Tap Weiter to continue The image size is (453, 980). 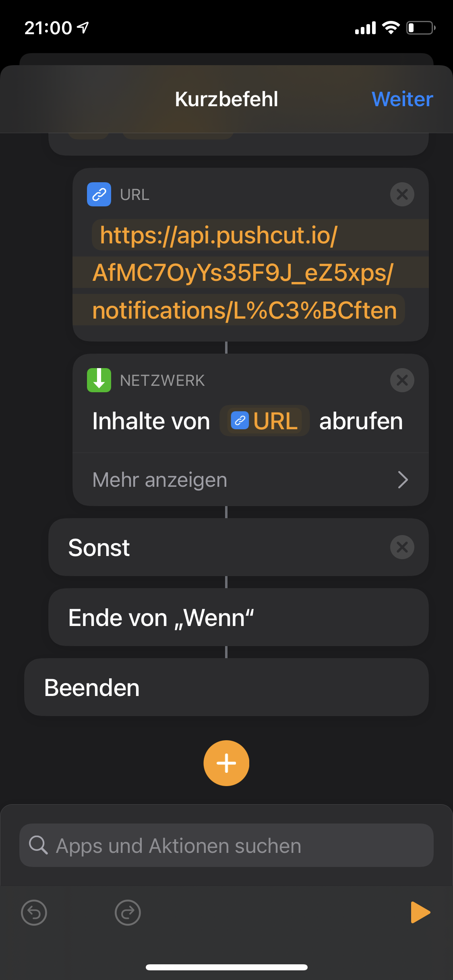coord(402,99)
